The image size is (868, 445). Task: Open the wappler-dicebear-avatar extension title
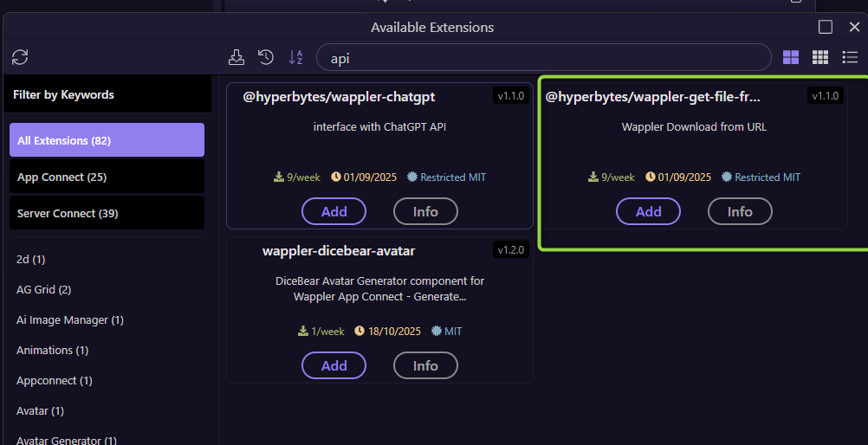coord(339,251)
